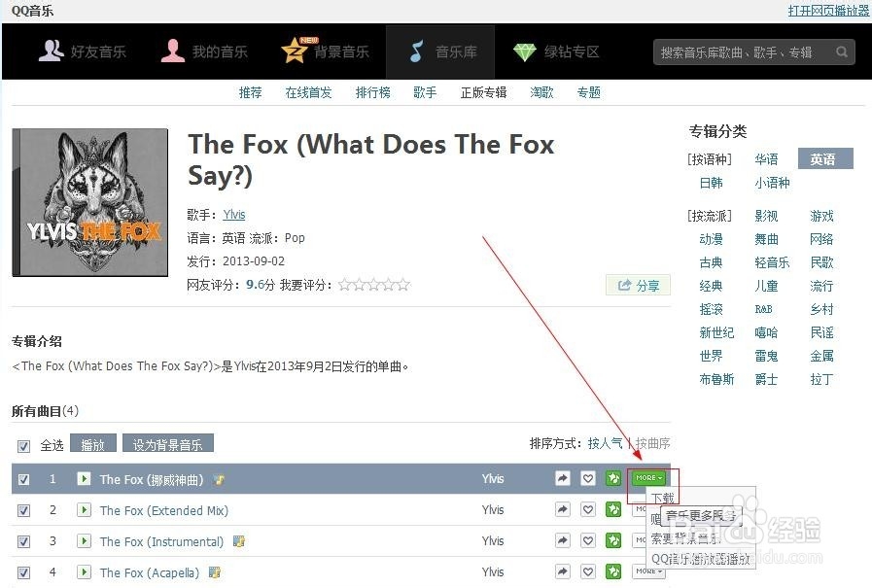Share track 1 The Fox (挪威神曲)
This screenshot has width=872, height=588.
pos(563,478)
